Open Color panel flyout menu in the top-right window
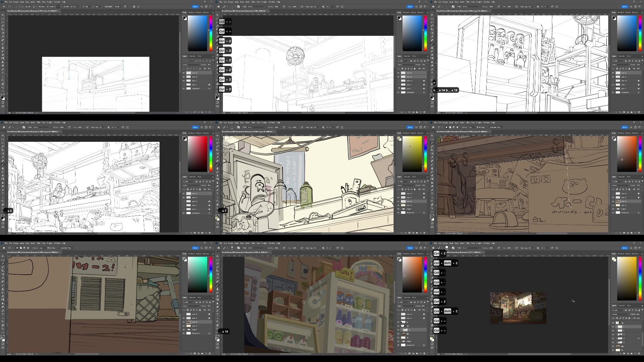 coord(642,12)
